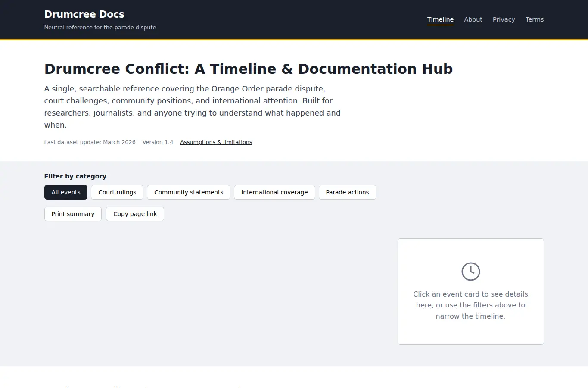588x388 pixels.
Task: Click 'Neutral reference for the parade dispute' tagline
Action: click(x=100, y=28)
